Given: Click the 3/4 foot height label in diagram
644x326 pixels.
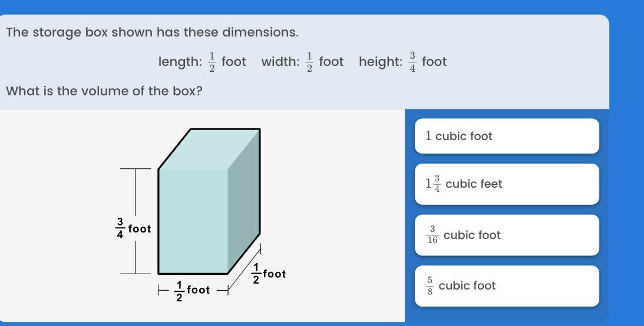Looking at the screenshot, I should click(x=133, y=228).
